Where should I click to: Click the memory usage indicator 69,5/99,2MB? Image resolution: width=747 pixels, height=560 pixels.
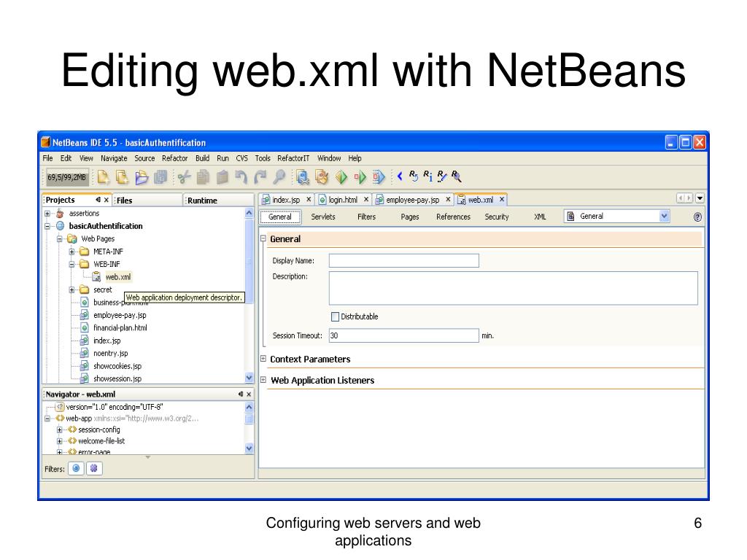[x=66, y=178]
